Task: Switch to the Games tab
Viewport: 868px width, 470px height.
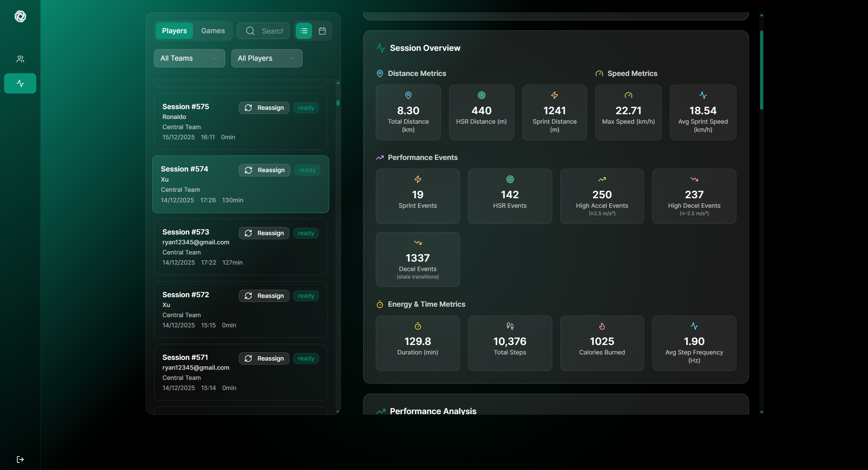Action: (213, 30)
